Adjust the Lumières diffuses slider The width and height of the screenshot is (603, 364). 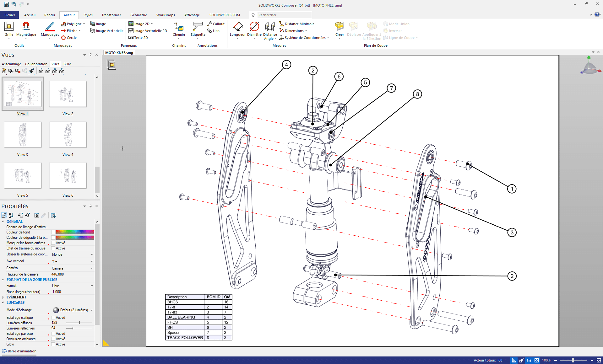pyautogui.click(x=79, y=323)
